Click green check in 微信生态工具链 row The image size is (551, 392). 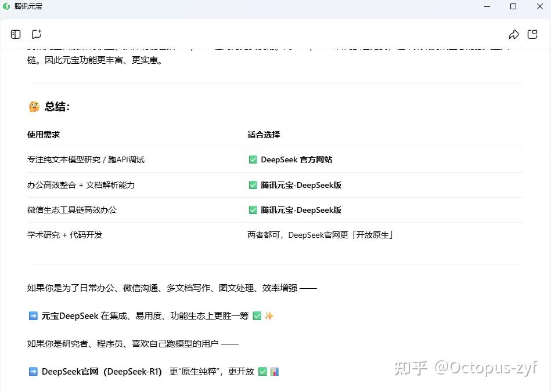point(253,210)
